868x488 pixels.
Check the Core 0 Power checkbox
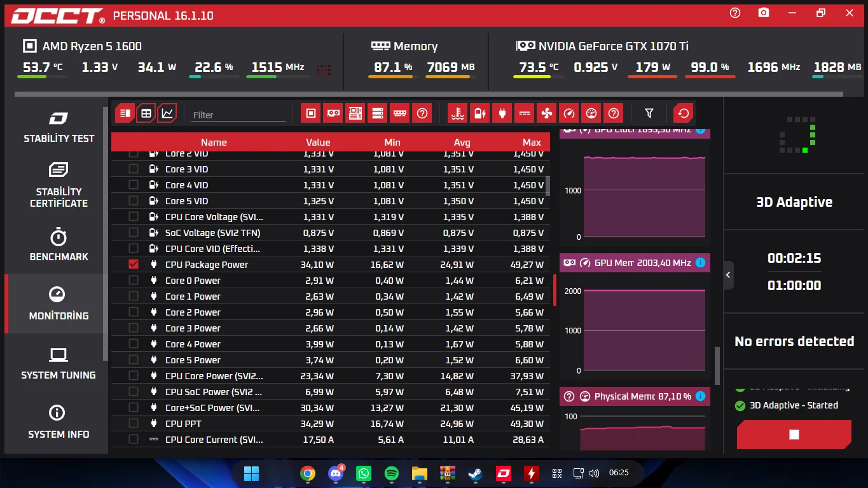134,280
